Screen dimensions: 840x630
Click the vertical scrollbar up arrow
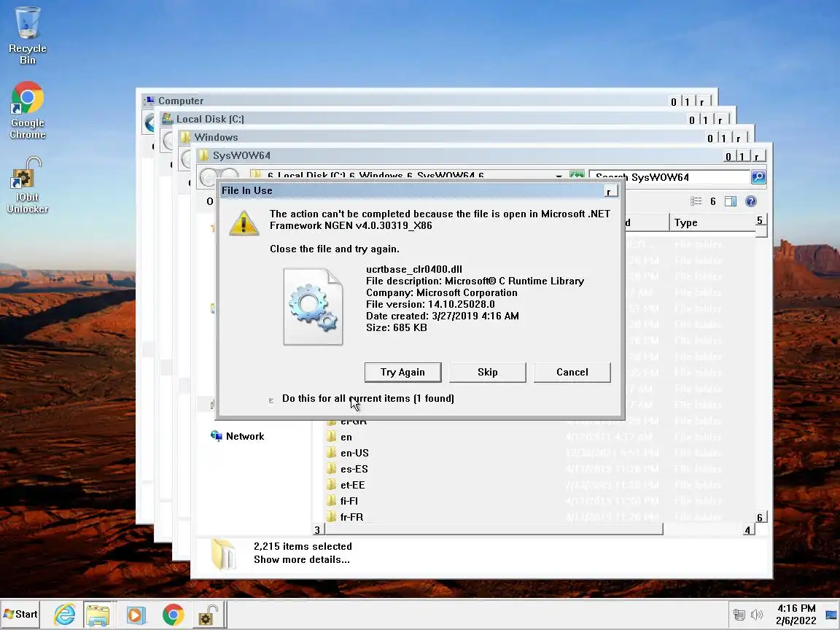(761, 221)
